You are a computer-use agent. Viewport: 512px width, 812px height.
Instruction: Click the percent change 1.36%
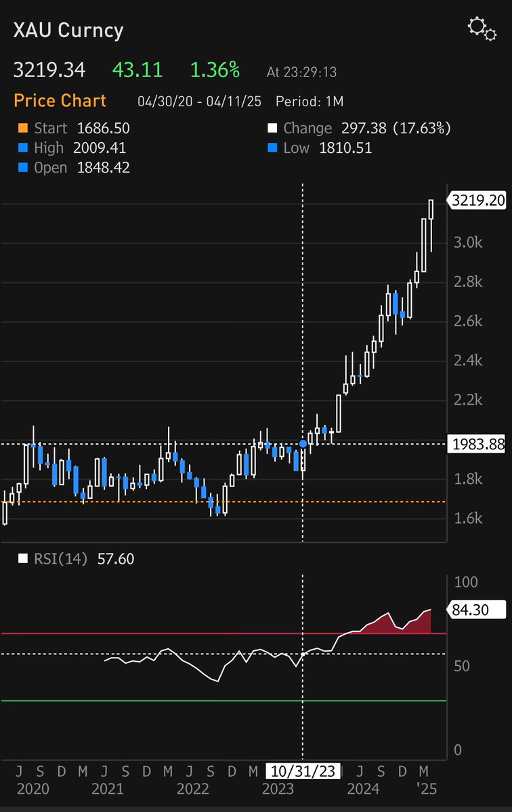pyautogui.click(x=215, y=70)
